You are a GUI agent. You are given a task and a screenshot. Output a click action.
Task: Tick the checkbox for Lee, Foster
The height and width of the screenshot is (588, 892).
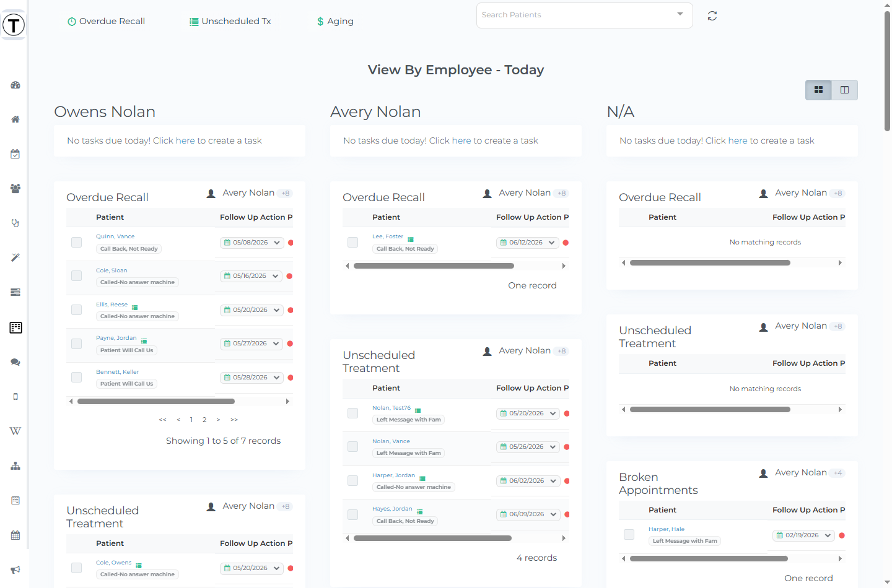[353, 242]
